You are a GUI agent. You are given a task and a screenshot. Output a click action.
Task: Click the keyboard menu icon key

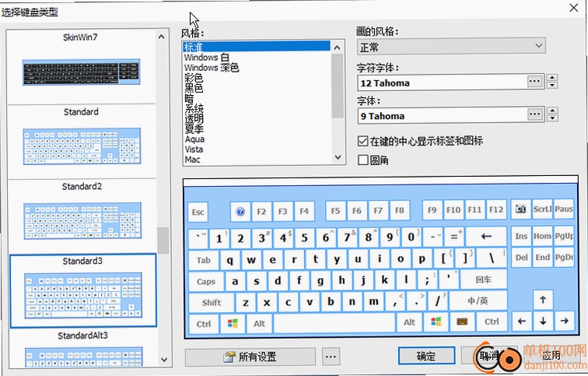pyautogui.click(x=462, y=322)
